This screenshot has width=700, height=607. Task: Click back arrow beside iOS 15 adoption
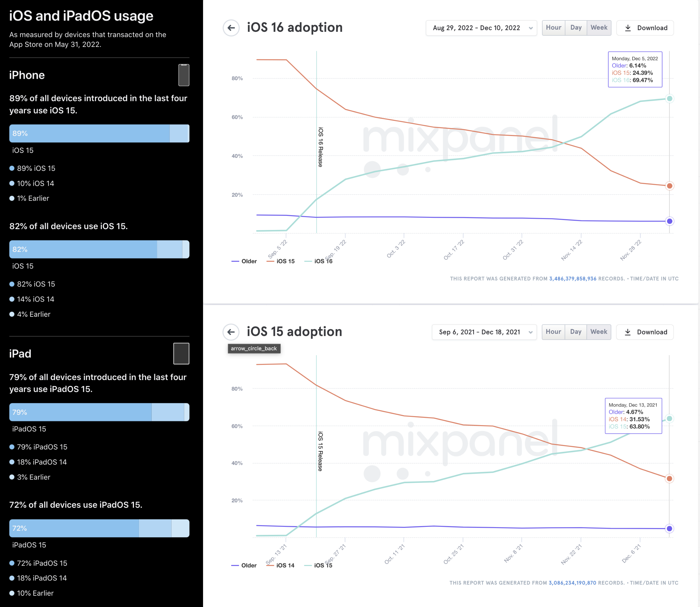231,332
